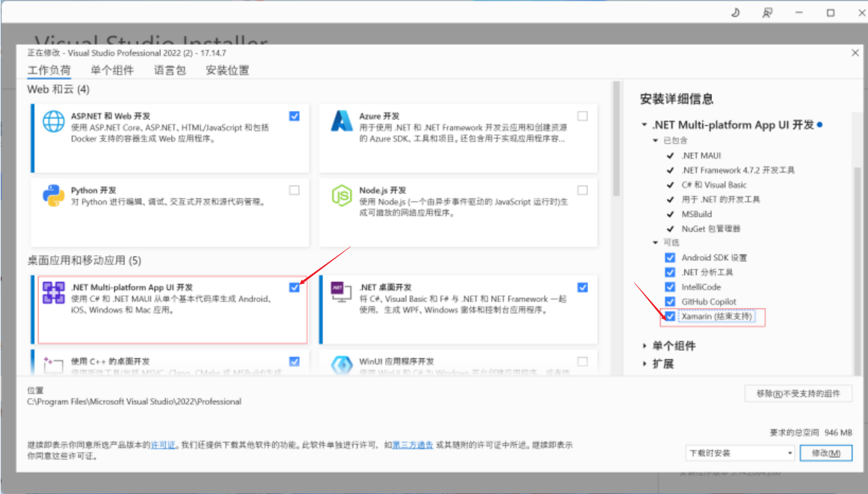Toggle IntelliCode optional component

click(670, 287)
